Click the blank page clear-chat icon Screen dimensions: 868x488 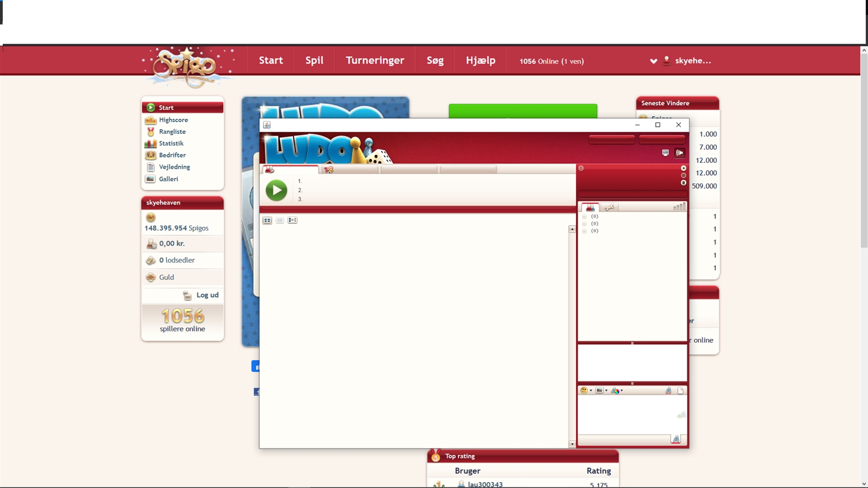(681, 390)
